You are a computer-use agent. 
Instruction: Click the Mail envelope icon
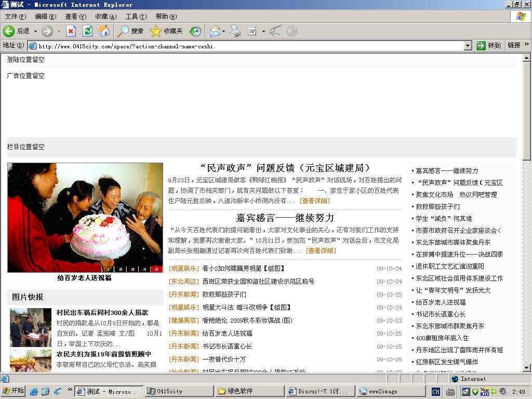215,31
